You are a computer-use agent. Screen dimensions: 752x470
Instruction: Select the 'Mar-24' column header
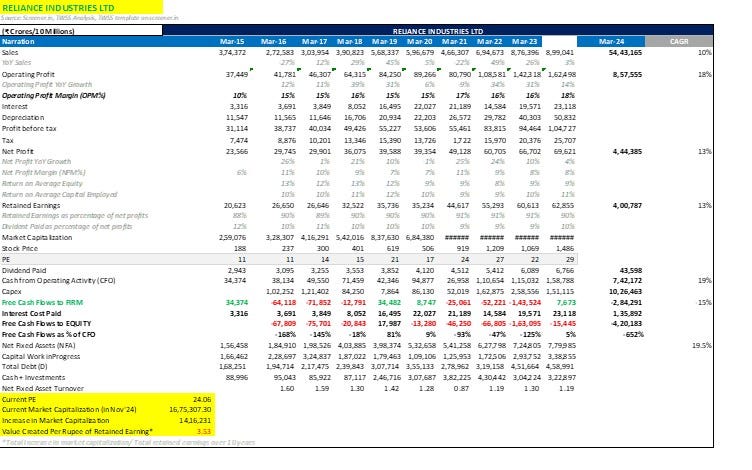611,42
